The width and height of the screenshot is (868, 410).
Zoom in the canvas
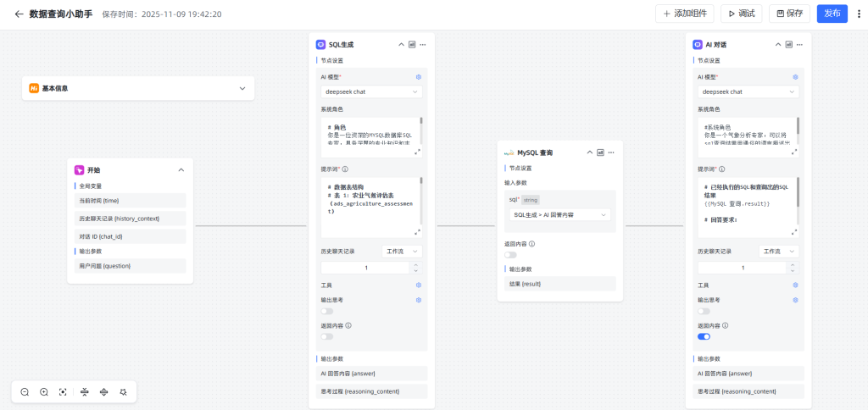click(x=44, y=391)
